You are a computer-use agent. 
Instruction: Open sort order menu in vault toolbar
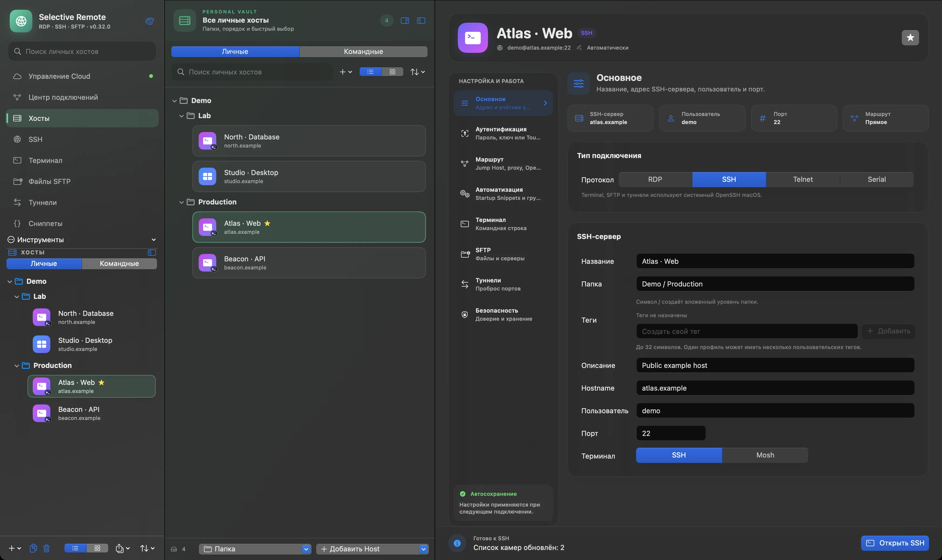pos(418,72)
